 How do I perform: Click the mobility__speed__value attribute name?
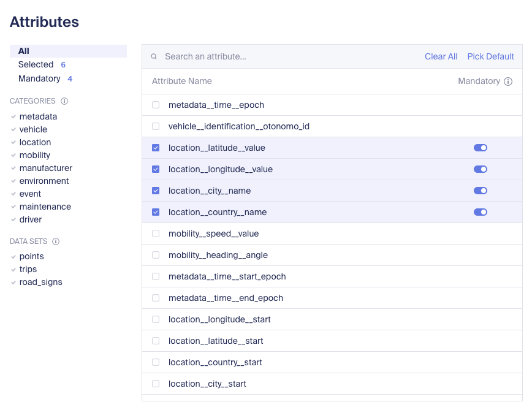214,233
